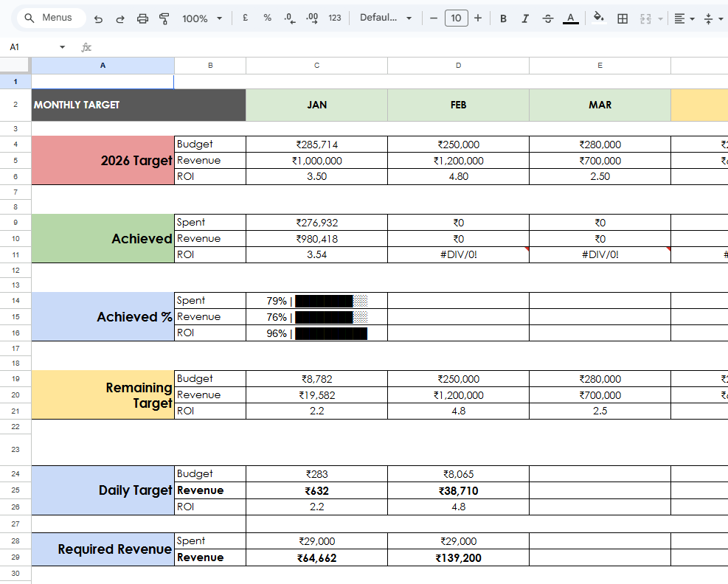Open the Borders tool
The image size is (728, 584).
[x=623, y=18]
